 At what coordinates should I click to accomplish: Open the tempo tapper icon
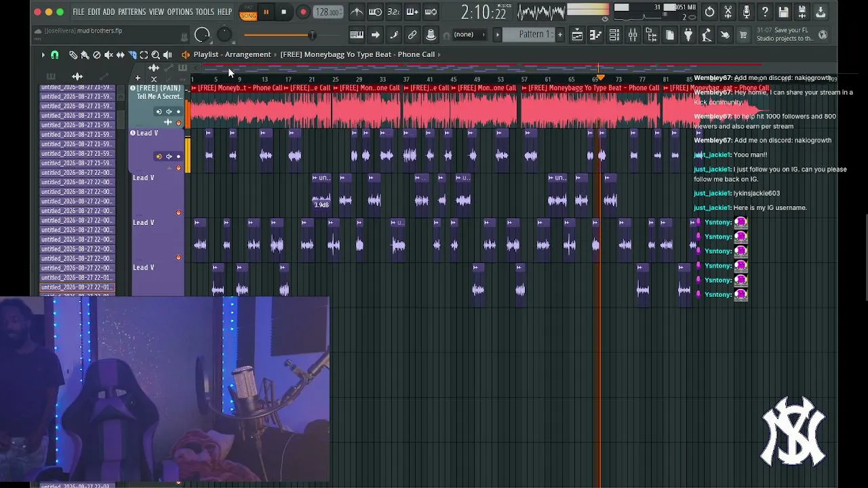(x=707, y=35)
